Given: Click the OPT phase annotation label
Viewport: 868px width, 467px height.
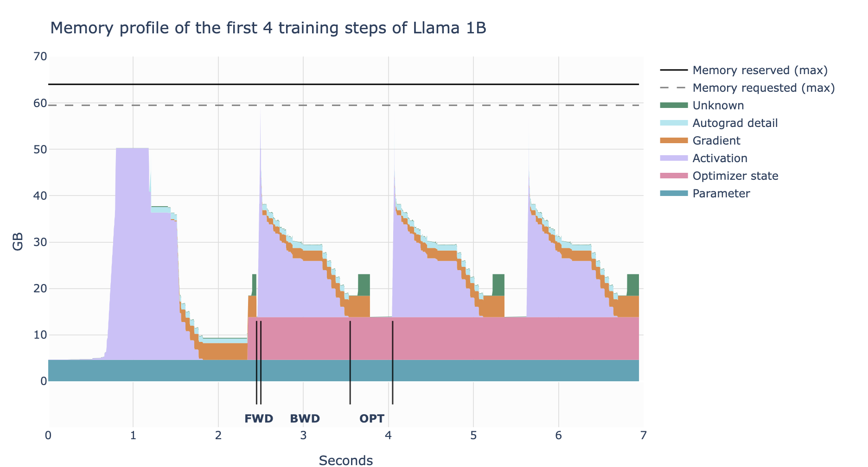Looking at the screenshot, I should [372, 419].
